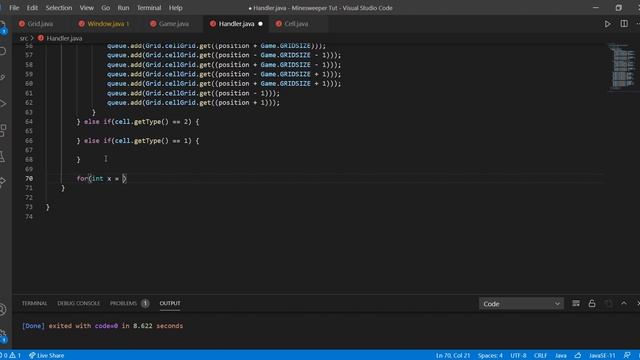Click line number 64 in gutter
Screen dimensions: 640x360
[29, 122]
